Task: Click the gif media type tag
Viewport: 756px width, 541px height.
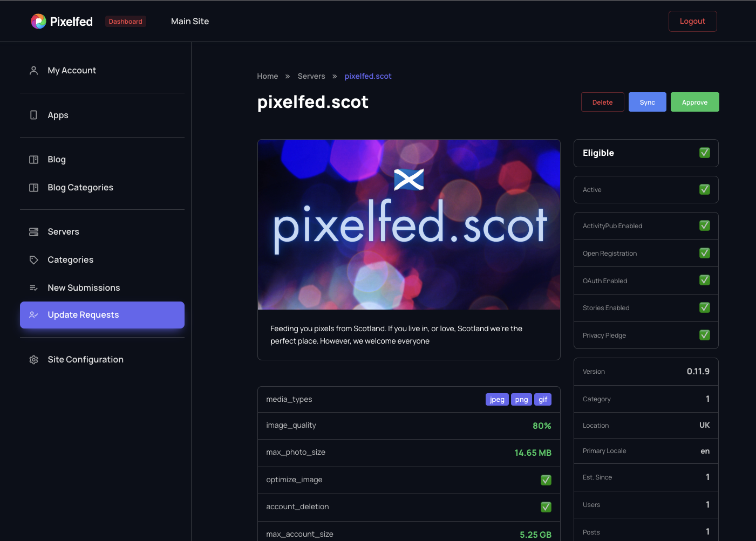Action: click(543, 399)
